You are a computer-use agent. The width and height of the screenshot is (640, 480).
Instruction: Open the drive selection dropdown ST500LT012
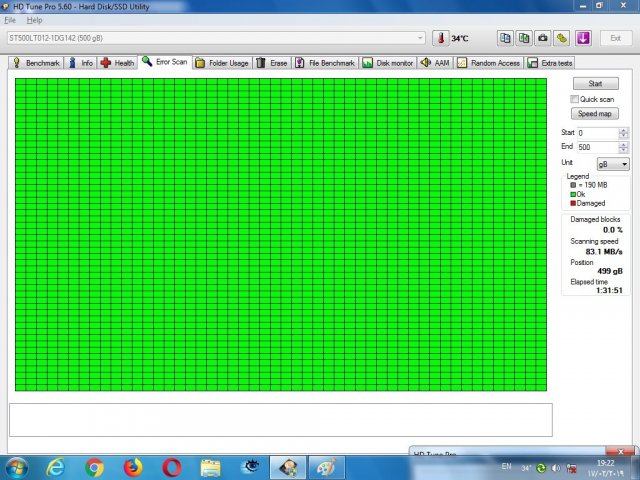click(x=216, y=38)
